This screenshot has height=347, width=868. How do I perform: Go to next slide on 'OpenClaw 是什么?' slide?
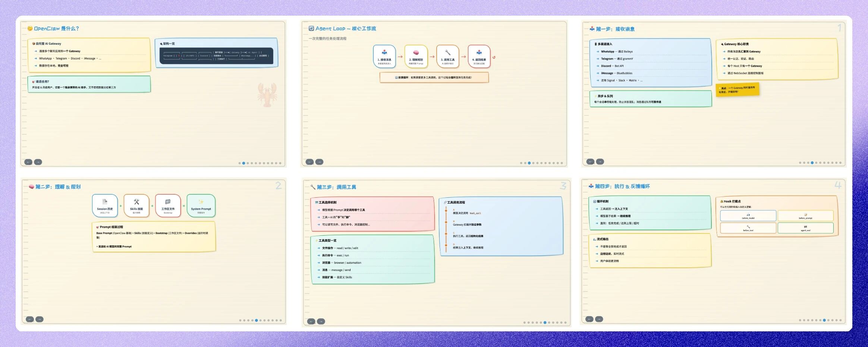click(38, 162)
